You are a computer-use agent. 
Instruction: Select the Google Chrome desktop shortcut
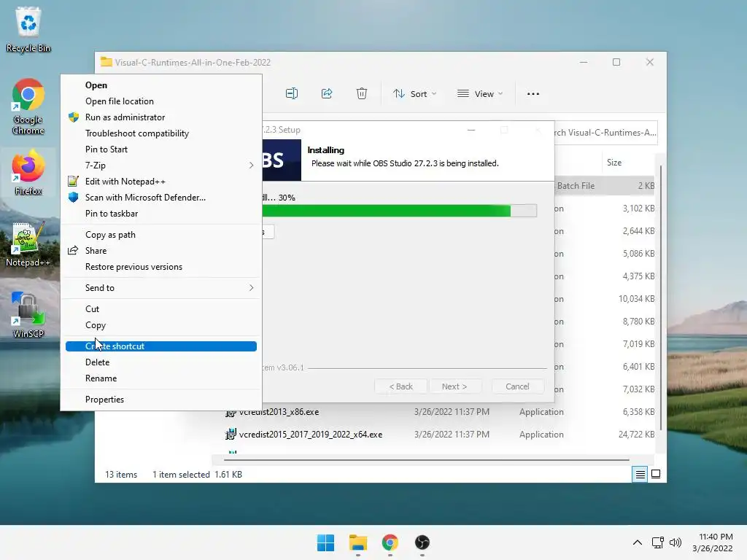point(28,106)
